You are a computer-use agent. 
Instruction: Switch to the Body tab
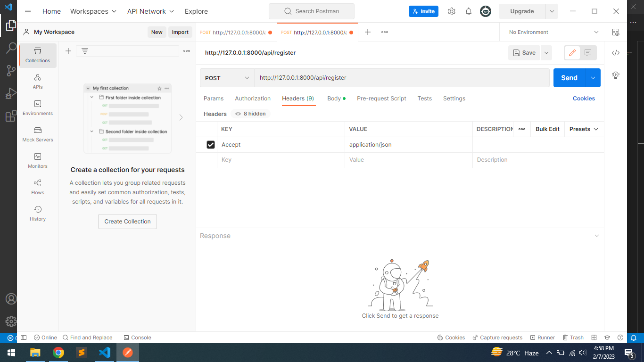point(336,99)
